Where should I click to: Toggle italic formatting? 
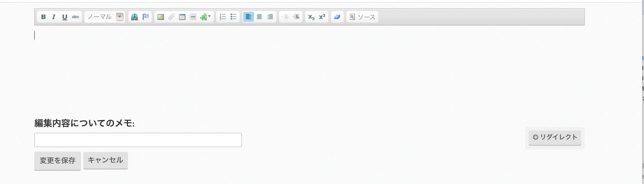[x=54, y=17]
